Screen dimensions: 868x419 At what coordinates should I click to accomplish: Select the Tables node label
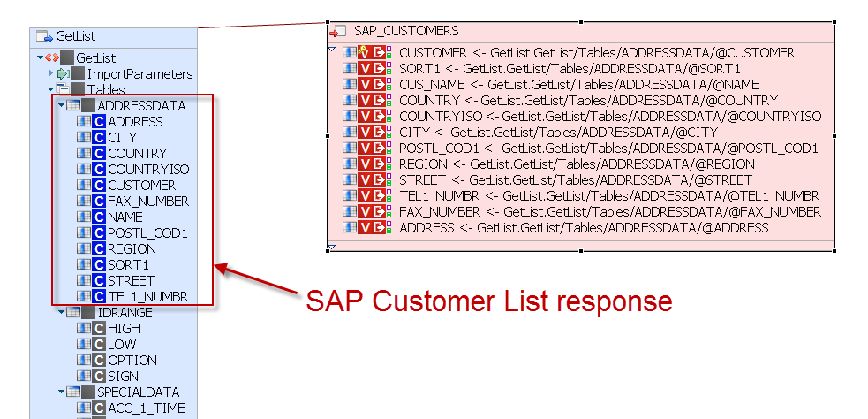point(106,90)
